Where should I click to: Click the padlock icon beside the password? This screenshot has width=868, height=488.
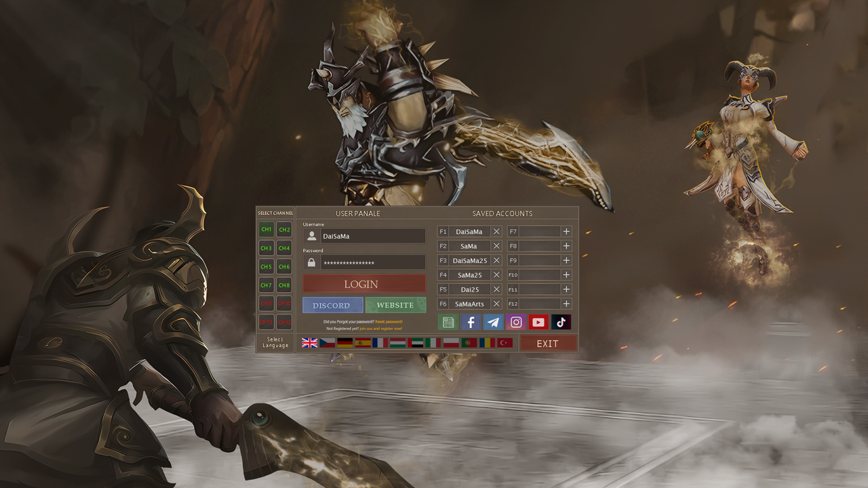(x=311, y=262)
